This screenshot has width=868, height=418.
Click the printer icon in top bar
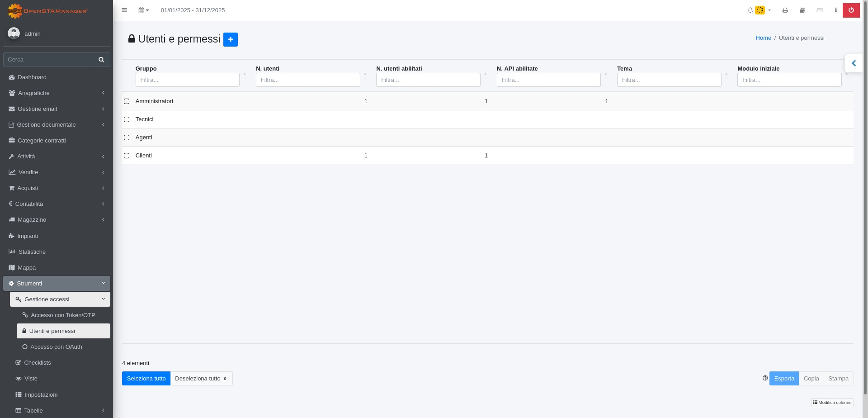click(x=785, y=10)
